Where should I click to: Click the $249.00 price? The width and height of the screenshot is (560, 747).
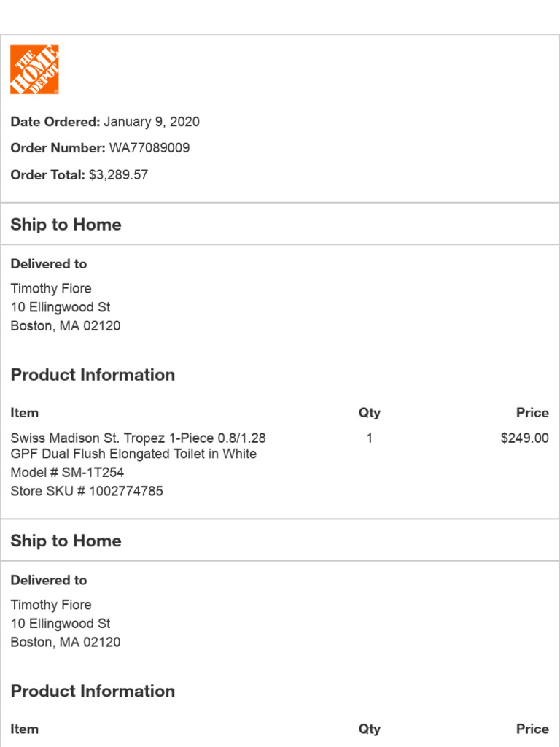coord(524,438)
